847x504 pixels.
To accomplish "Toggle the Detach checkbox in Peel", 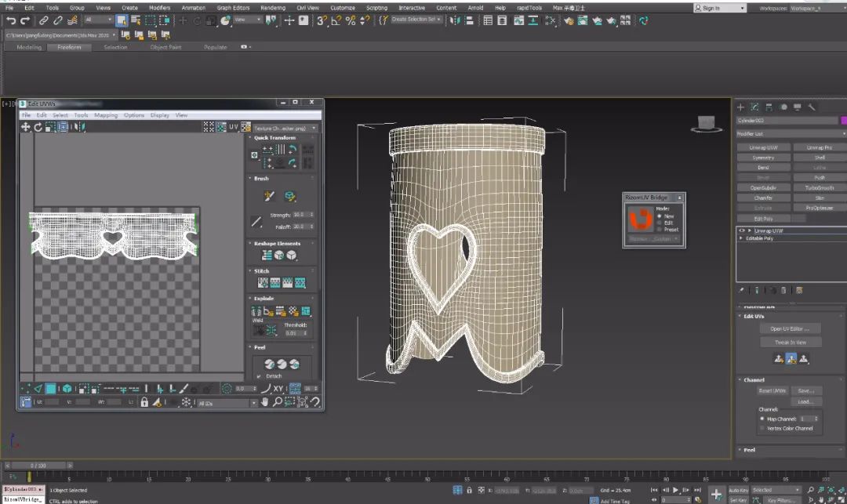I will [259, 376].
